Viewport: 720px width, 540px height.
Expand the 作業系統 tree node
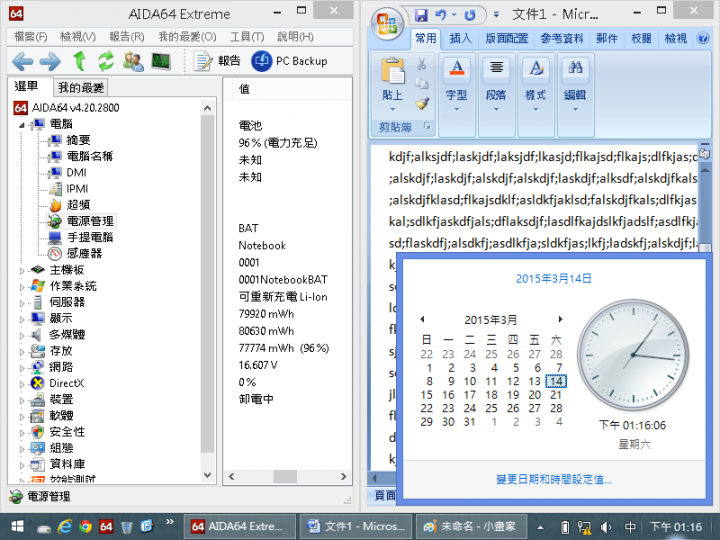pyautogui.click(x=22, y=287)
